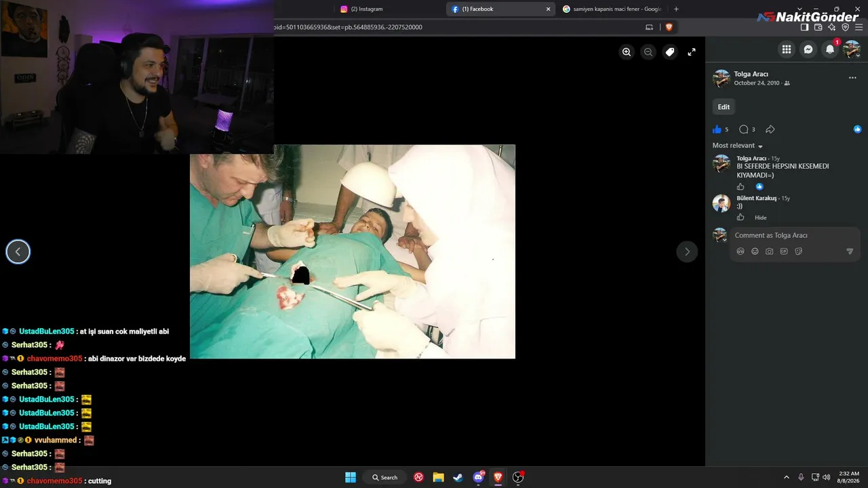Hide Bülent Karakuş's comment
Viewport: 868px width, 488px height.
[x=761, y=218]
